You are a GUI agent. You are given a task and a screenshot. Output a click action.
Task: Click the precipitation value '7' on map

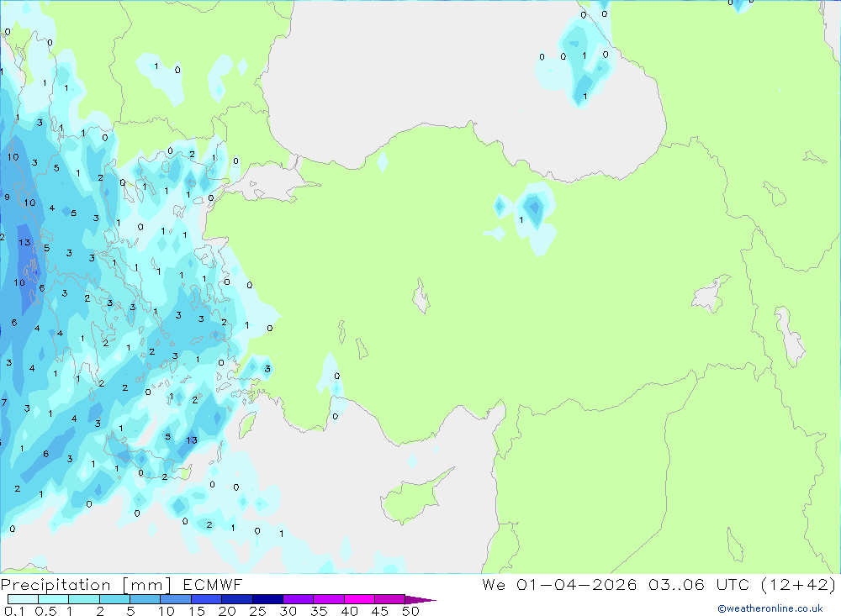click(x=4, y=402)
